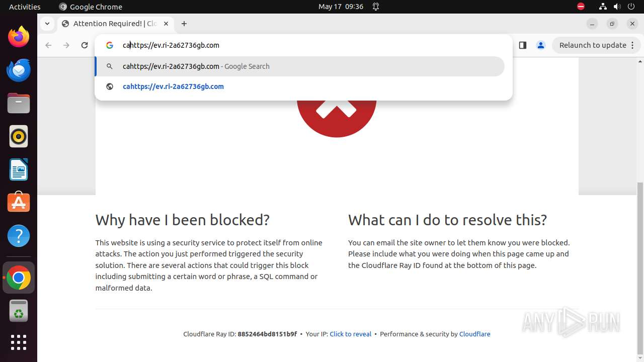The image size is (644, 362).
Task: Minimize the Chrome window
Action: (x=592, y=24)
